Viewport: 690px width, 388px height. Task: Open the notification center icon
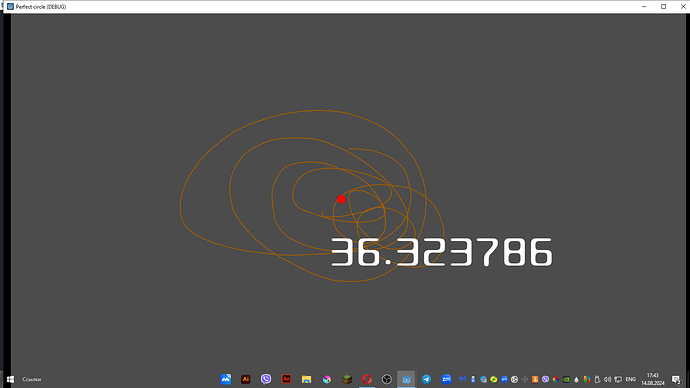click(677, 379)
